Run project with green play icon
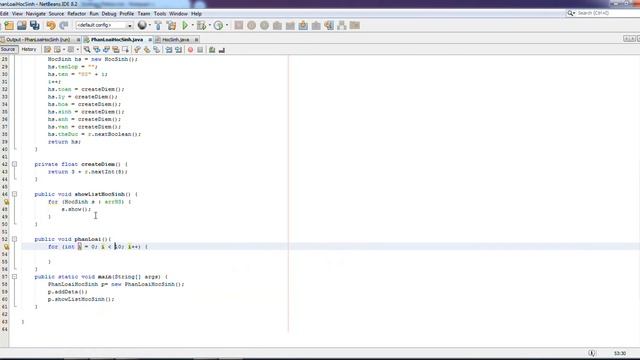This screenshot has height=360, width=640. pos(185,25)
